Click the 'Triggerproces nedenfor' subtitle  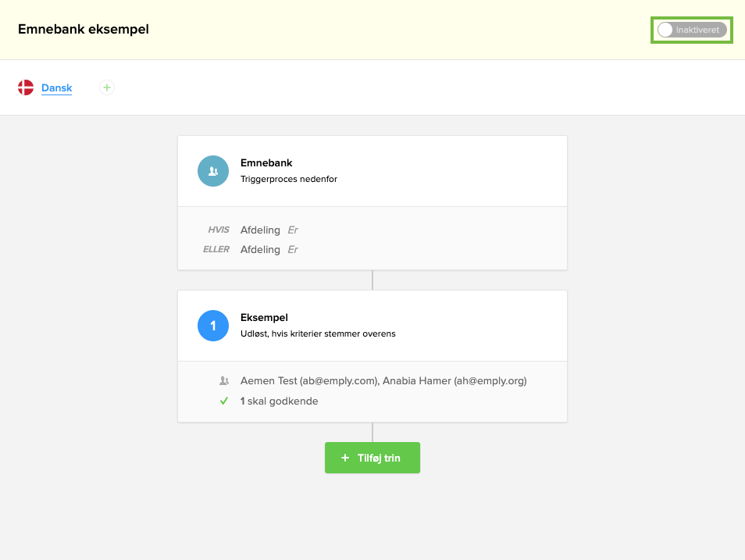point(288,179)
